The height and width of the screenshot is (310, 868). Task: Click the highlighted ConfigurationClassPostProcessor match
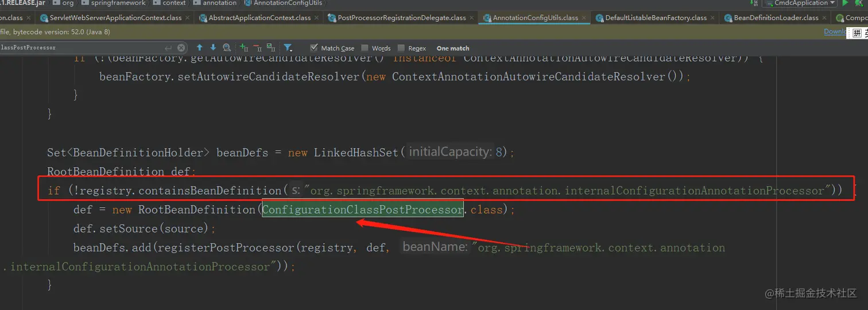363,210
